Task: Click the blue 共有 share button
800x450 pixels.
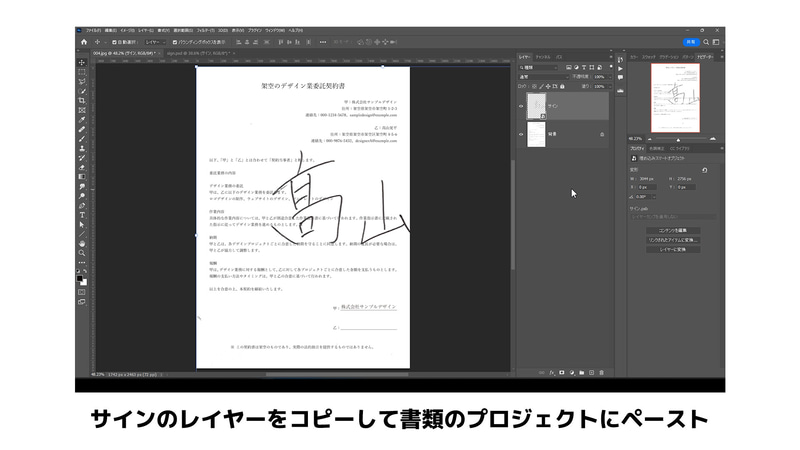Action: 691,42
